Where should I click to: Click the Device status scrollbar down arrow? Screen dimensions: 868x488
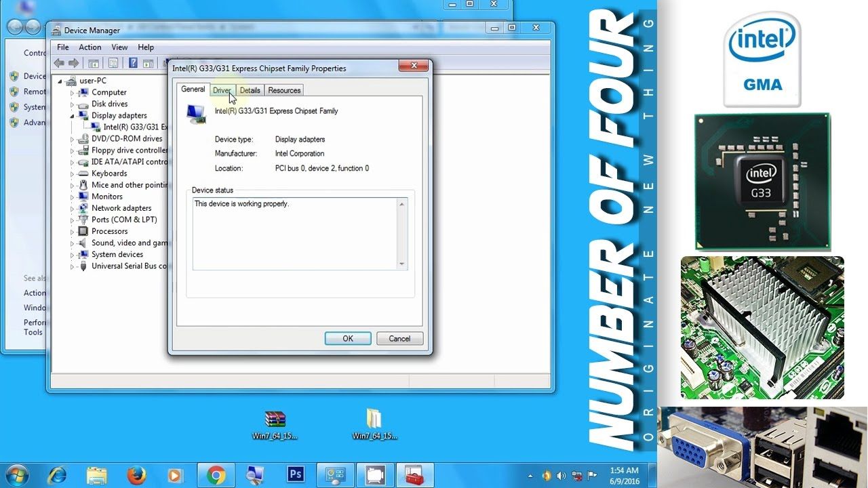click(x=401, y=264)
